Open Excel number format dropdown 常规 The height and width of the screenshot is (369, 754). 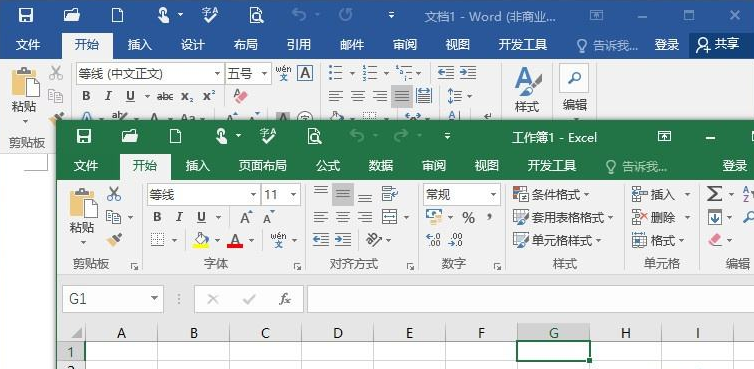[493, 195]
